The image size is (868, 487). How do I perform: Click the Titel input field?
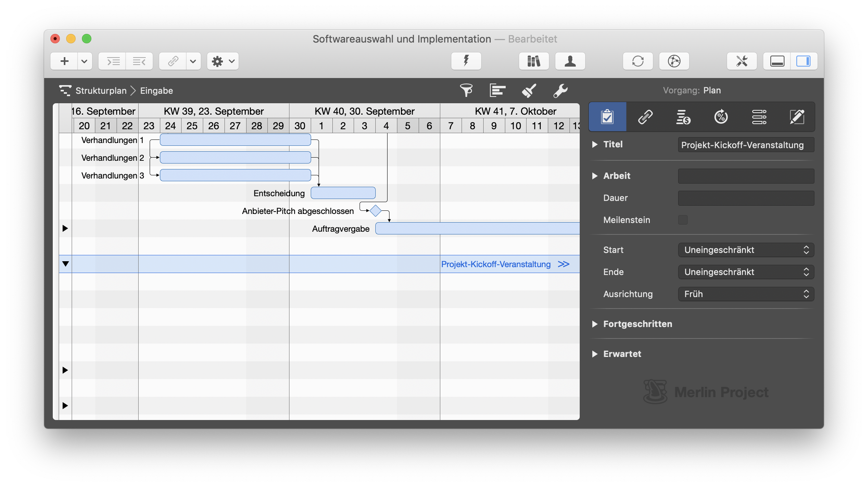[x=745, y=145]
